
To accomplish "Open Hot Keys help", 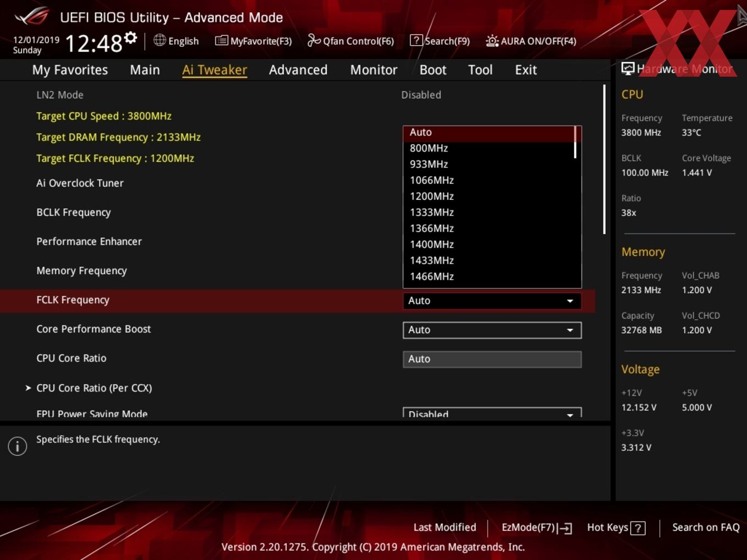I will tap(616, 528).
